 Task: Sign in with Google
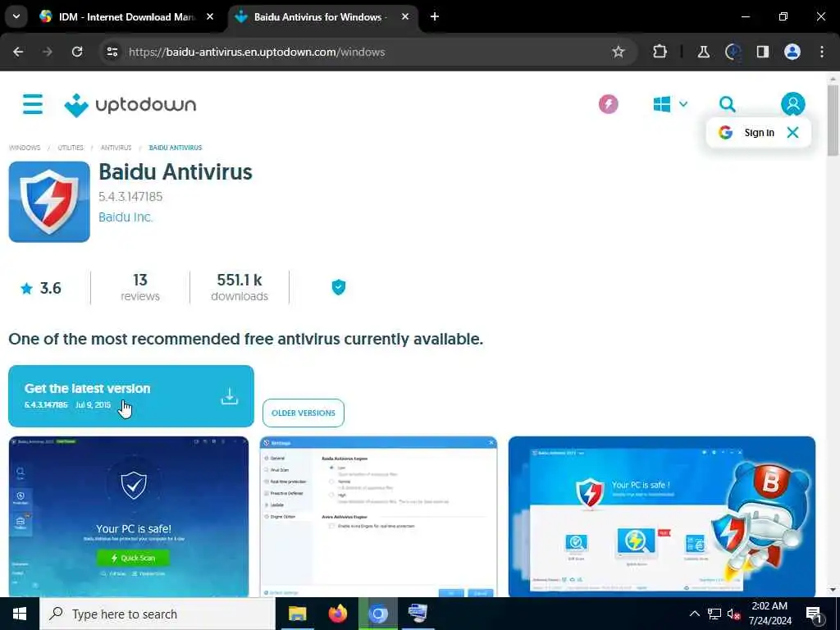pyautogui.click(x=747, y=132)
